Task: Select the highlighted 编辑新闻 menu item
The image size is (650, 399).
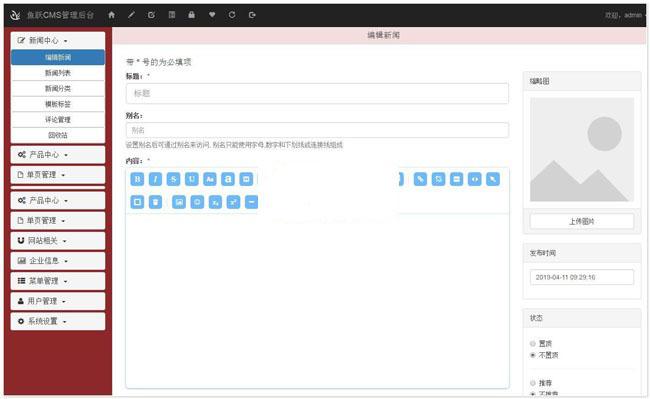Action: 58,57
